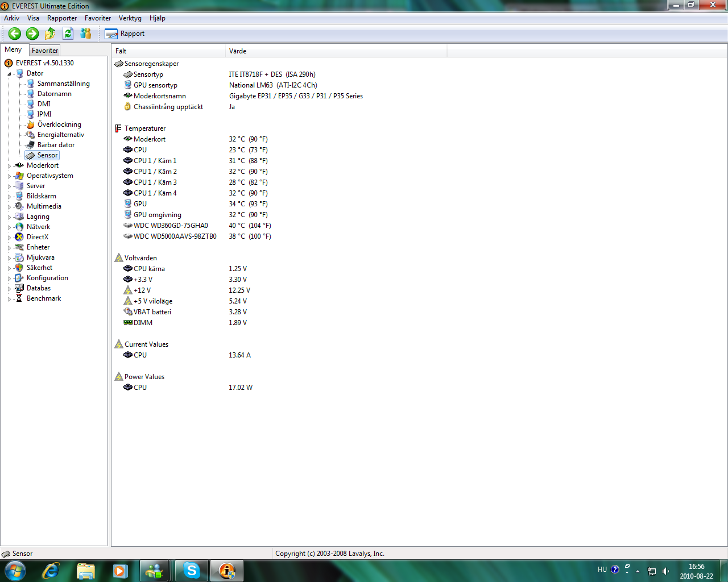Open the Verktyg menu
The image size is (728, 582).
130,18
